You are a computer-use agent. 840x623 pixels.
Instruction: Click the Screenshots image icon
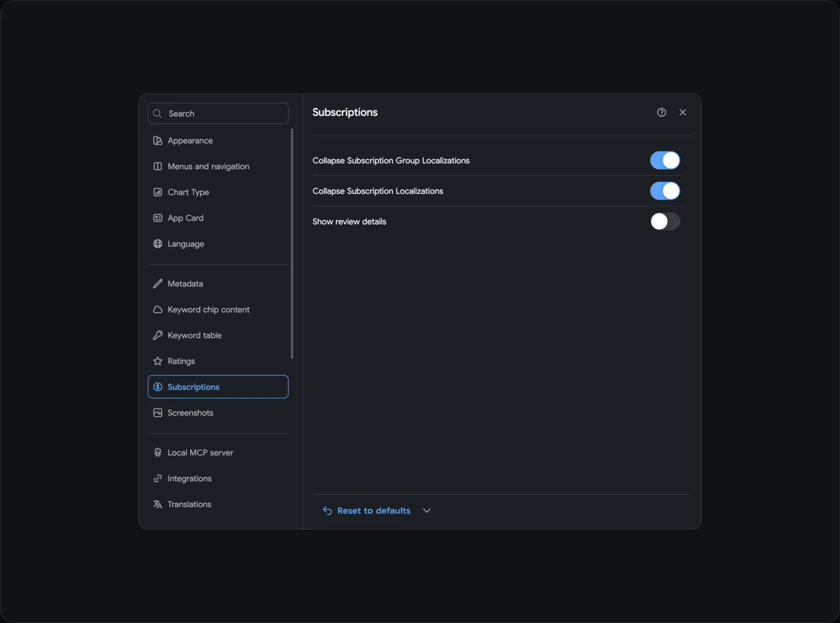pos(157,412)
